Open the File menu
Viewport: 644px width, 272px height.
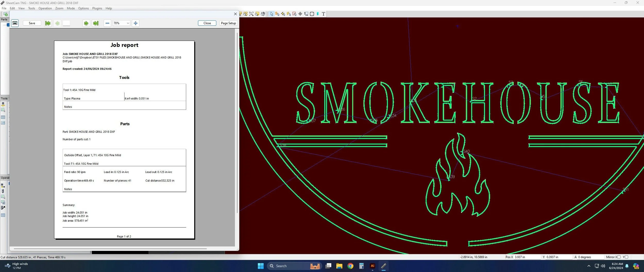coord(4,8)
